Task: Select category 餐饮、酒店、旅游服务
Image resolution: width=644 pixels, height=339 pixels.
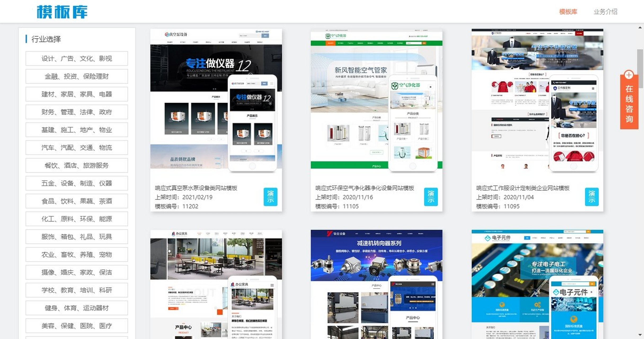Action: [x=77, y=165]
